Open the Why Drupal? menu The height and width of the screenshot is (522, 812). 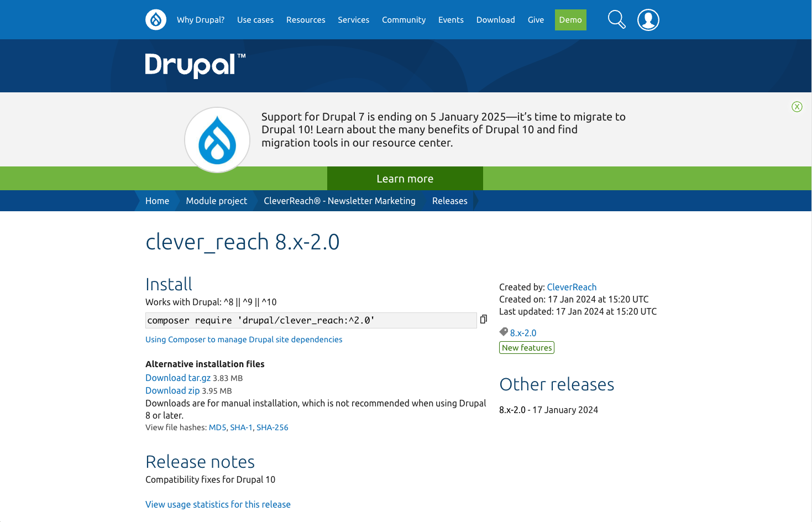coord(201,20)
